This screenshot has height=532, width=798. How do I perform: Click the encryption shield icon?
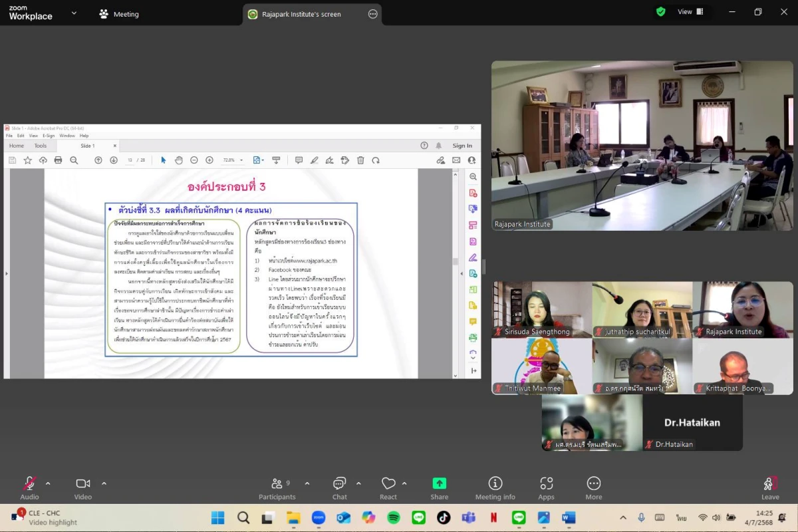tap(660, 12)
